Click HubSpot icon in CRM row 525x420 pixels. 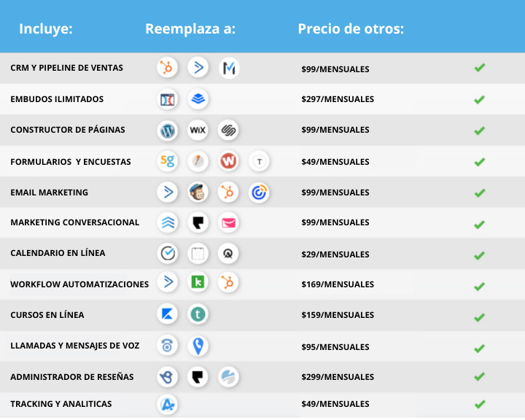click(x=167, y=68)
